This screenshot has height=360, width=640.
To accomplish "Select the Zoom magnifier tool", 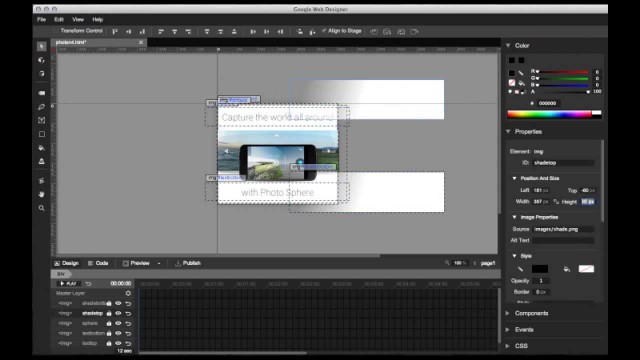I will (41, 208).
